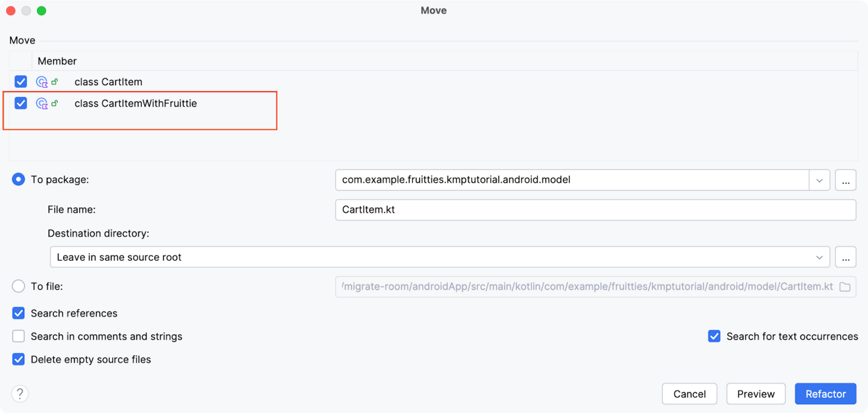
Task: Preview the refactoring changes
Action: point(755,393)
